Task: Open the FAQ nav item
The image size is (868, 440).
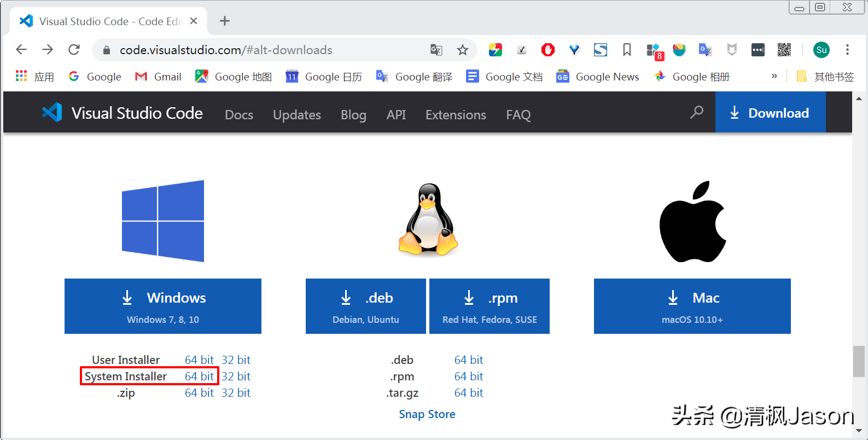Action: [519, 115]
